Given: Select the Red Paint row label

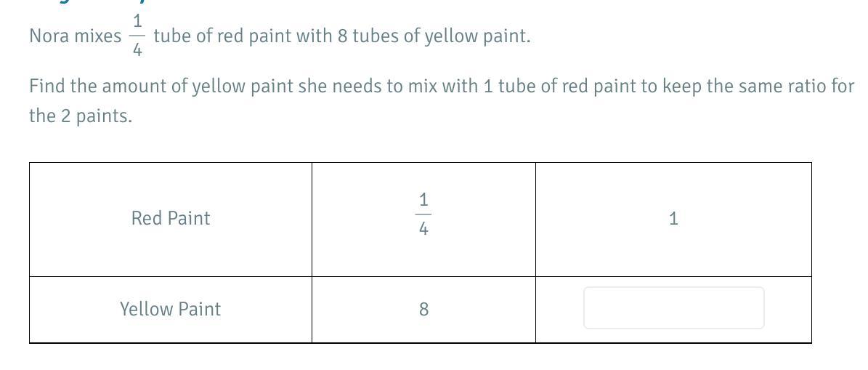Looking at the screenshot, I should pos(171,219).
